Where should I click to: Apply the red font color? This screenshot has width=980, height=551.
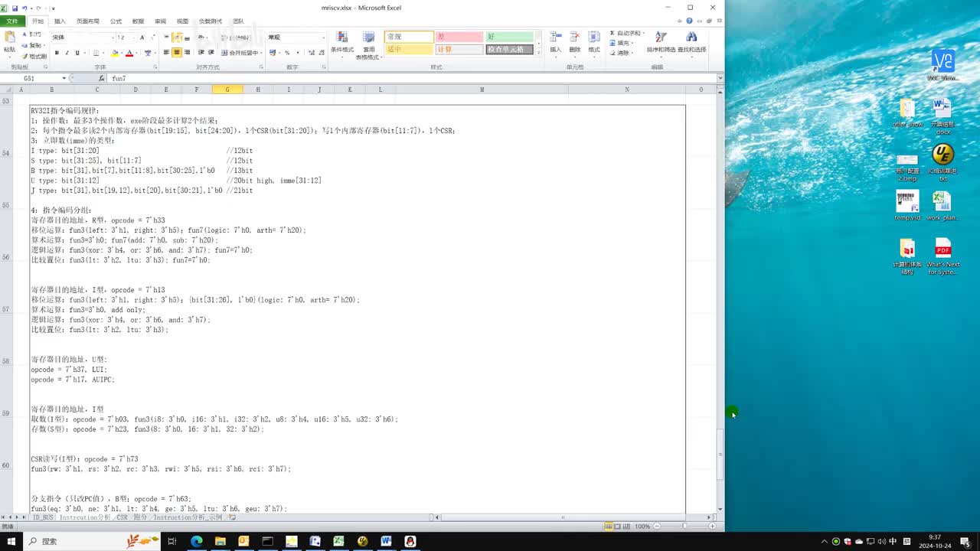tap(129, 53)
